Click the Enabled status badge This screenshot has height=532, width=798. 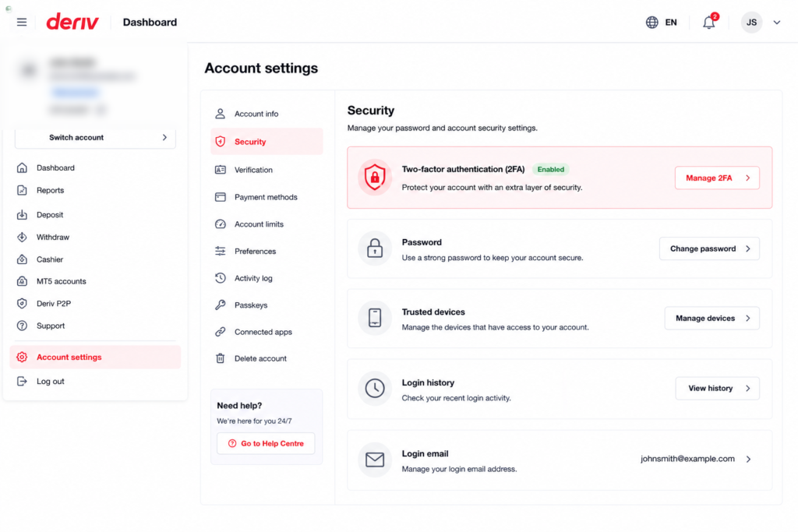[551, 169]
